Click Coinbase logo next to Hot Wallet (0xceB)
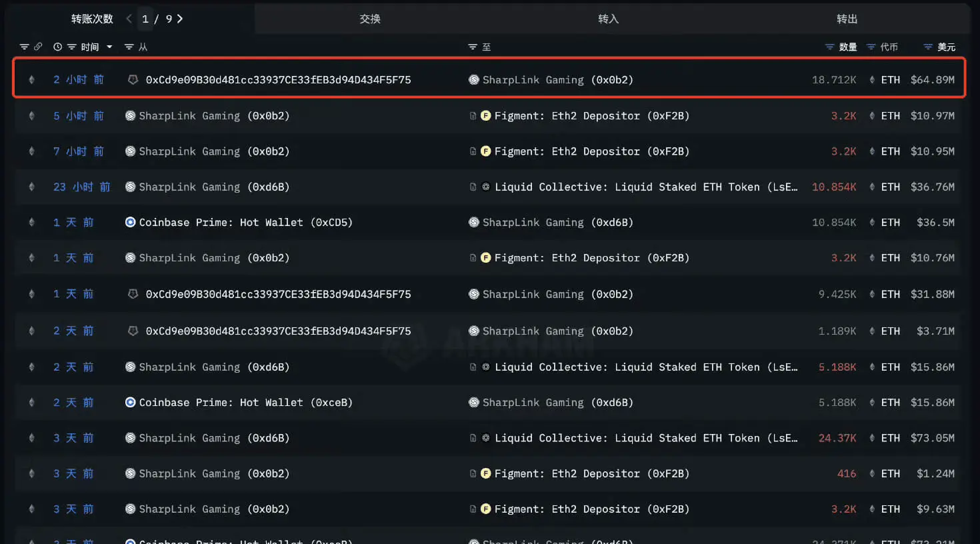The height and width of the screenshot is (544, 980). pos(131,402)
